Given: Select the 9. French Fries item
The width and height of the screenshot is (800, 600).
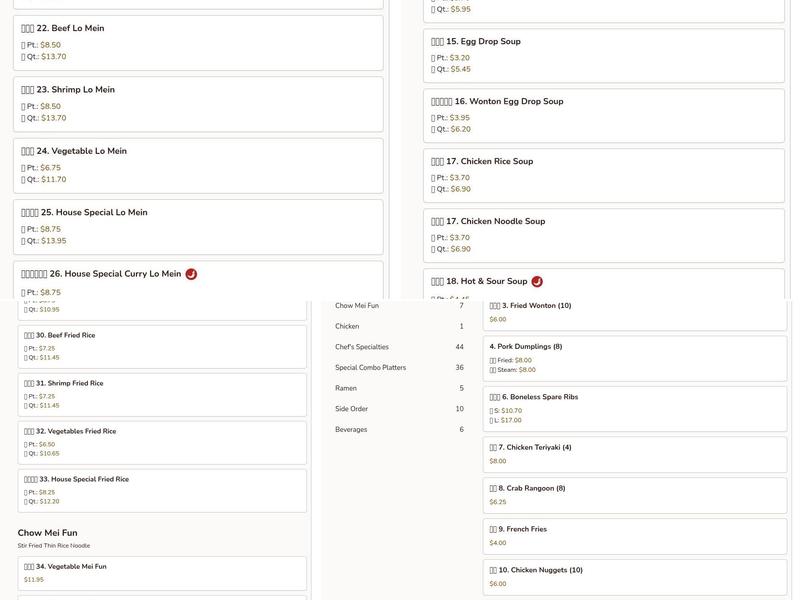Looking at the screenshot, I should tap(634, 536).
